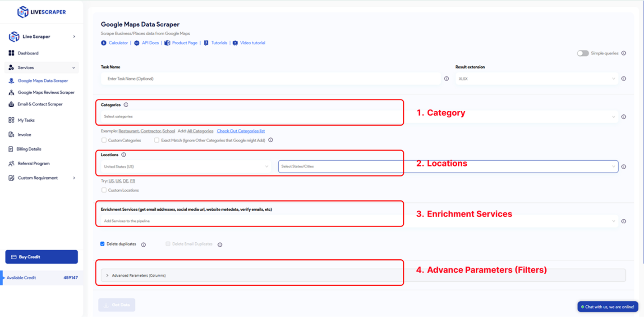Select the Google Maps Data Scraper pin icon
Image resolution: width=644 pixels, height=317 pixels.
tap(11, 81)
